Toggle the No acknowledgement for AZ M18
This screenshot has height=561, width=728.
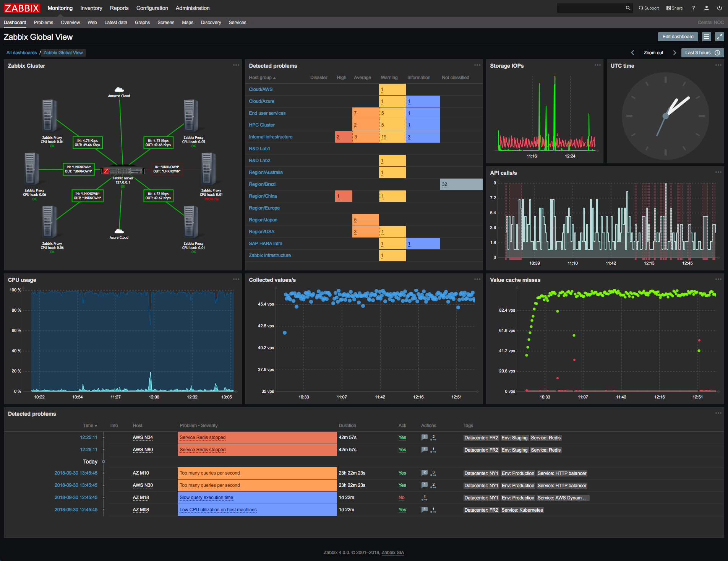(x=401, y=498)
